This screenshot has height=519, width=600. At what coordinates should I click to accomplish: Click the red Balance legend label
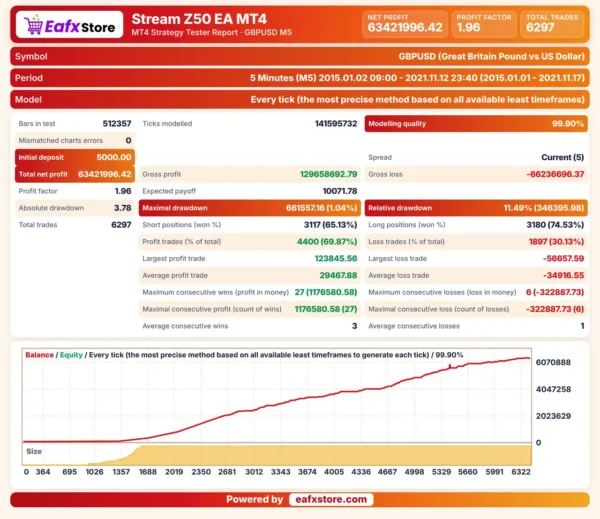tap(39, 355)
